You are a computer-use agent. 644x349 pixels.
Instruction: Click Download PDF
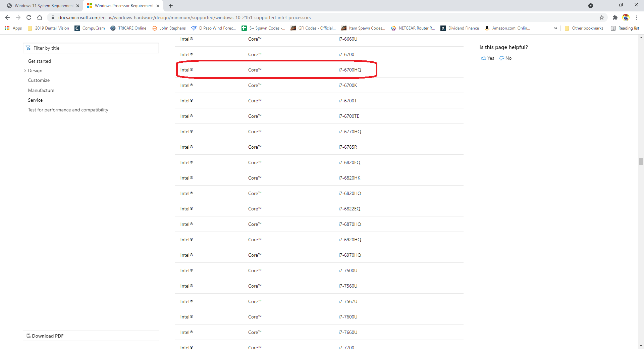pyautogui.click(x=45, y=336)
